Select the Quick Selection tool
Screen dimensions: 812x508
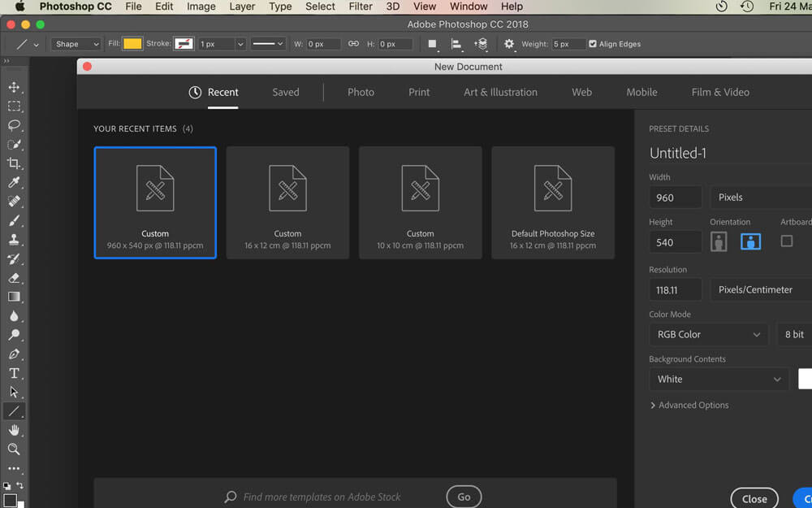point(14,145)
